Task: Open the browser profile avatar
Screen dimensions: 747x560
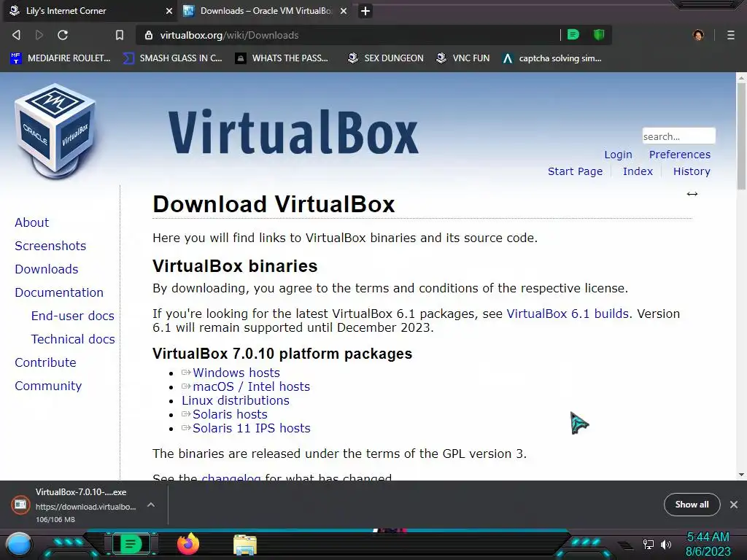Action: (698, 35)
